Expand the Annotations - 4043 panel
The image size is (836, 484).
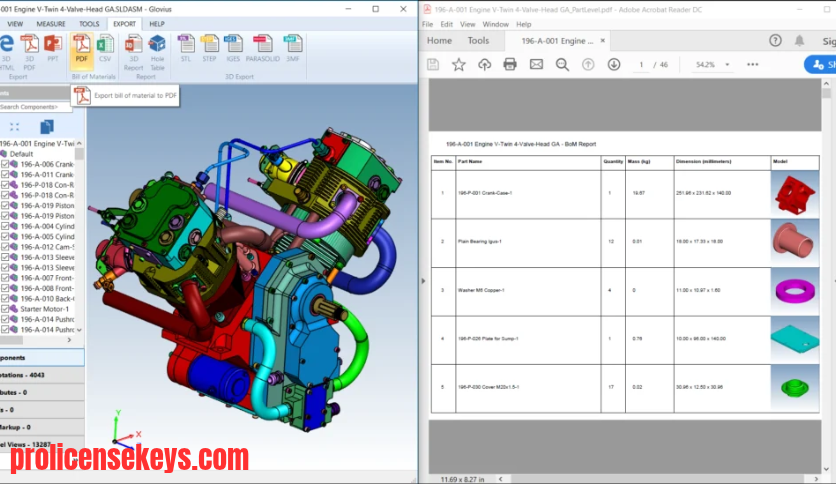(x=42, y=375)
